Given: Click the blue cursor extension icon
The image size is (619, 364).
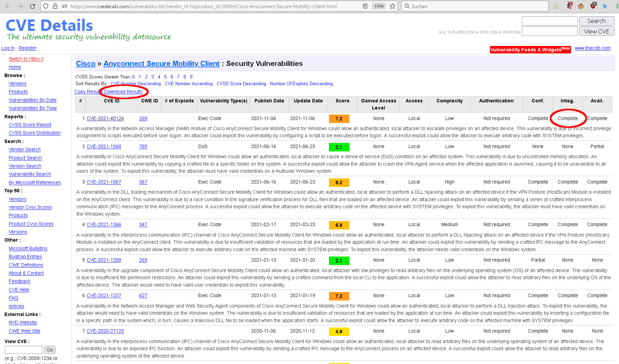Looking at the screenshot, I should click(x=605, y=6).
